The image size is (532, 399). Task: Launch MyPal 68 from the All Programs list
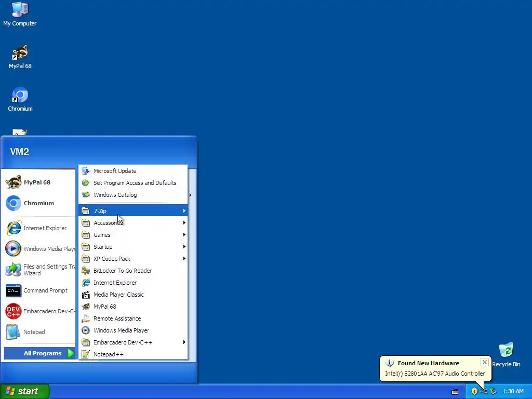pyautogui.click(x=133, y=307)
